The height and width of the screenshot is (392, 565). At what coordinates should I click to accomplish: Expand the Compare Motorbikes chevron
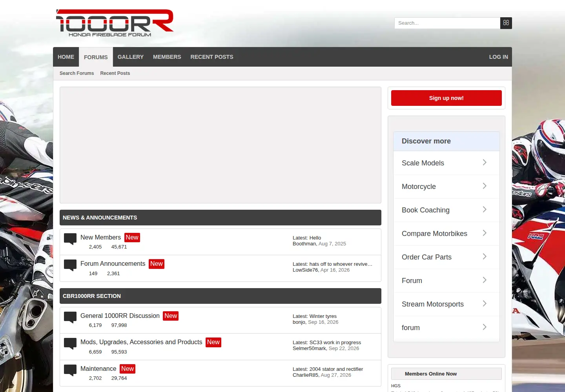click(x=485, y=233)
